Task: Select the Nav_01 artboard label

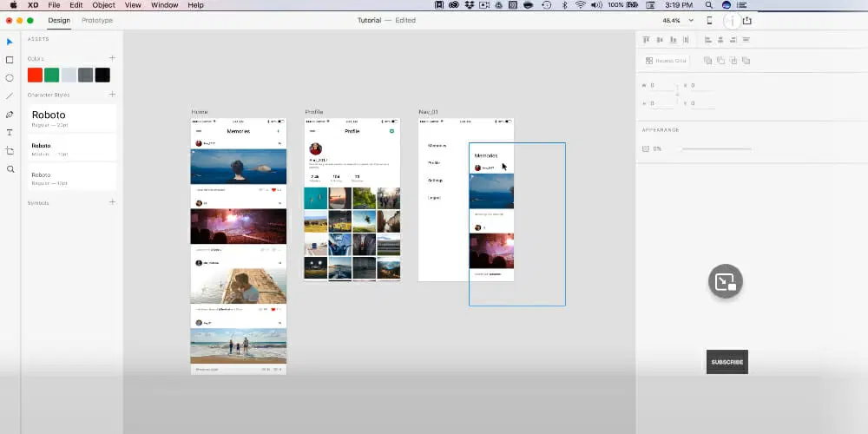Action: point(429,112)
